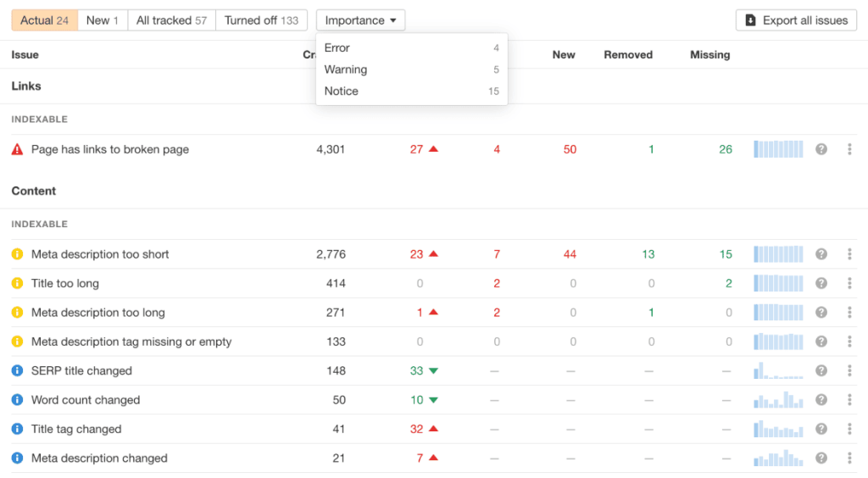Click help icon for Page has links to broken page
868x478 pixels.
tap(821, 150)
